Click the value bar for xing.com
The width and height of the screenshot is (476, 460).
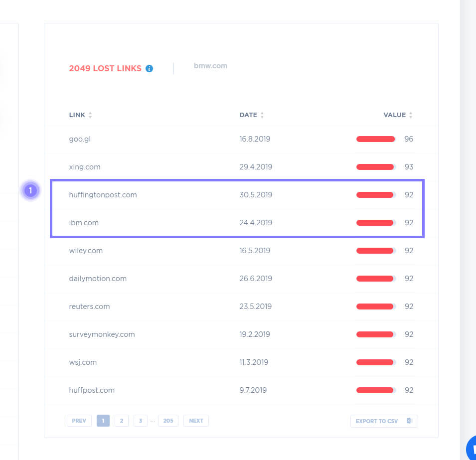(x=376, y=167)
